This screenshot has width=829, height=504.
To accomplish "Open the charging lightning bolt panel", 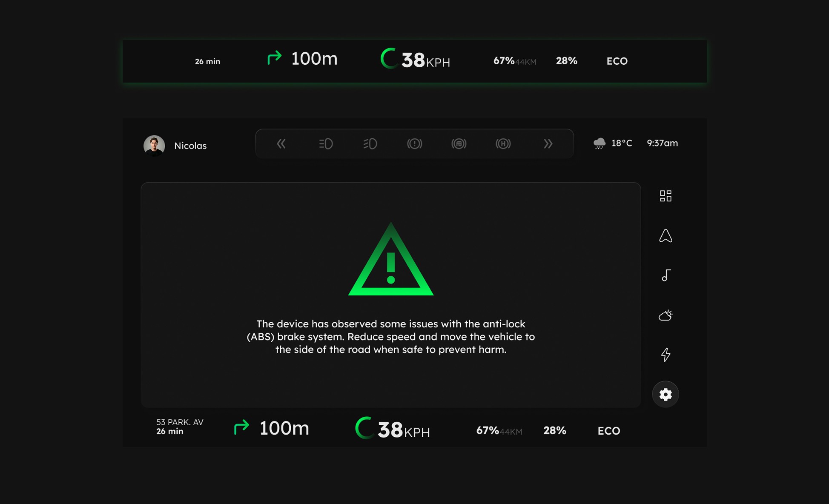I will (665, 355).
